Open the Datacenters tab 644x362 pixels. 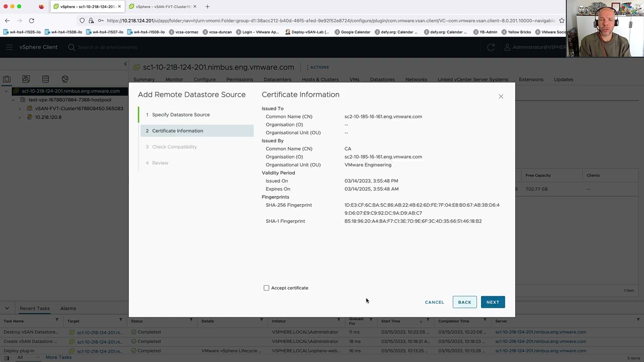[x=277, y=79]
